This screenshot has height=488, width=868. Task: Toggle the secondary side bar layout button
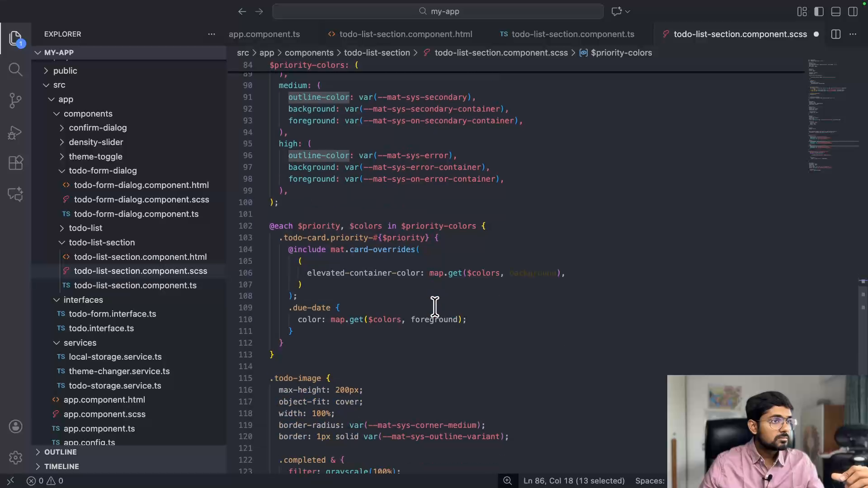pyautogui.click(x=853, y=12)
